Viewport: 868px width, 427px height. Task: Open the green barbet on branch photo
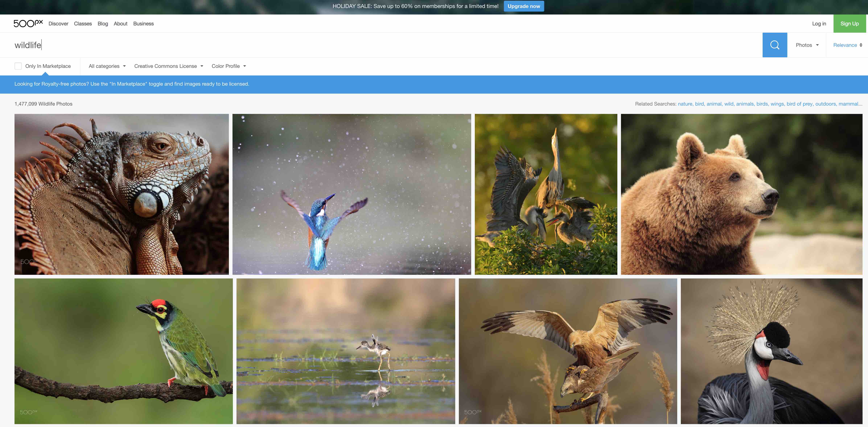[124, 351]
